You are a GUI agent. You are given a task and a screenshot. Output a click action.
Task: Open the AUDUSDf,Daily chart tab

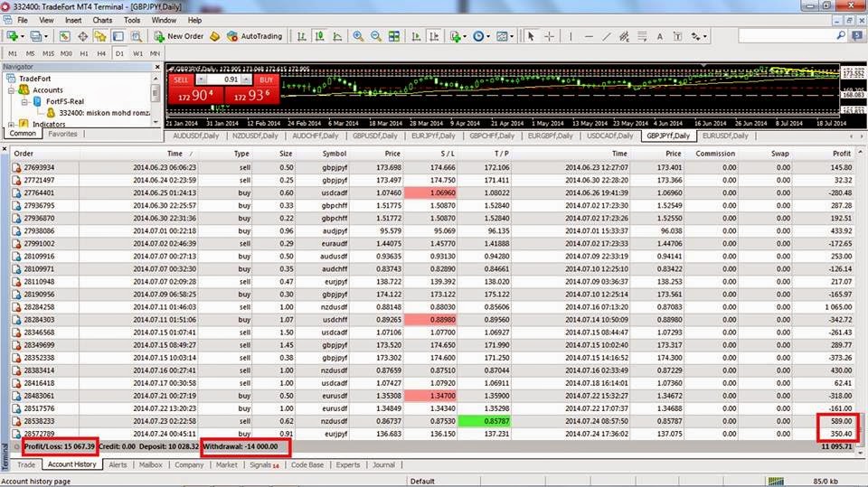click(x=196, y=136)
